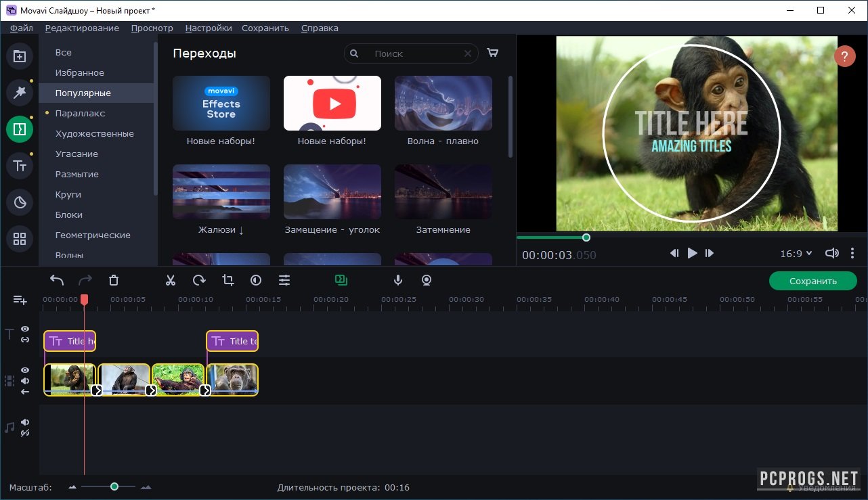Open the Настройки menu

pyautogui.click(x=209, y=28)
